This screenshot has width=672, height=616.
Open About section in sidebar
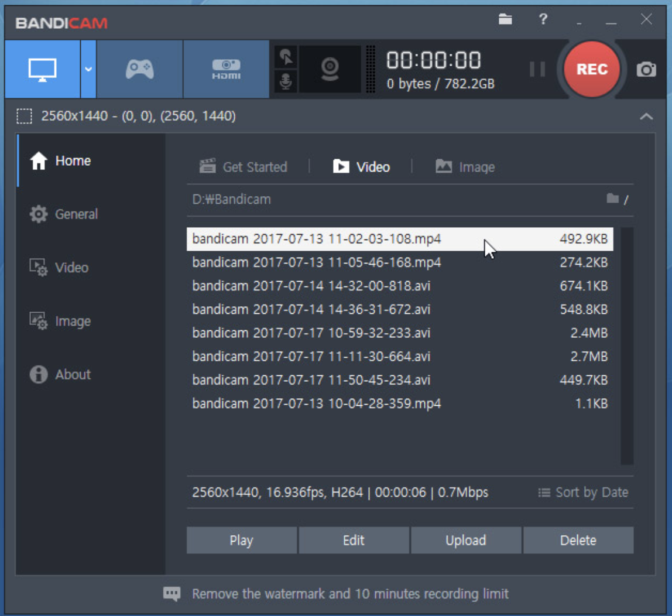pyautogui.click(x=91, y=374)
